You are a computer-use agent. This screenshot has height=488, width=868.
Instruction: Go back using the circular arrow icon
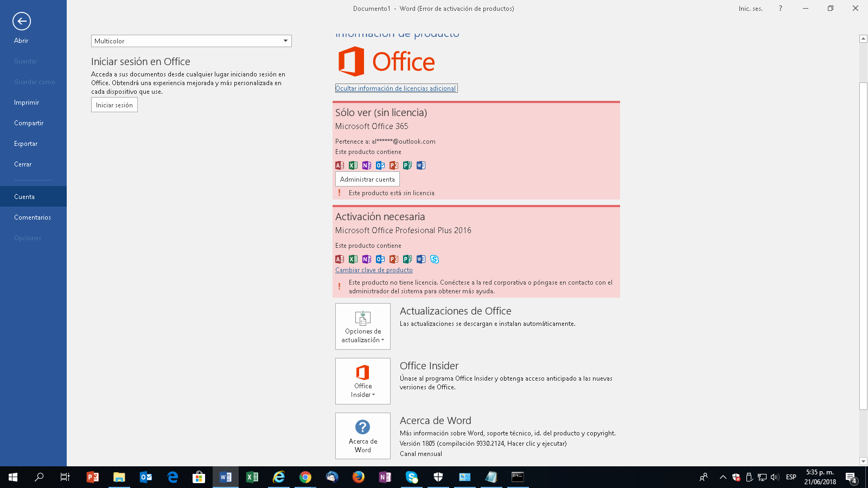[22, 21]
